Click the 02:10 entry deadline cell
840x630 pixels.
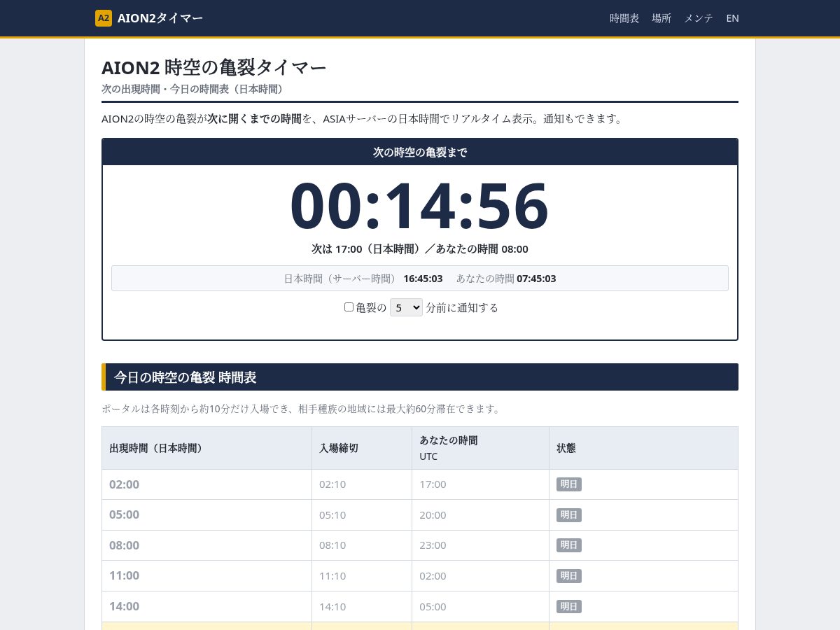362,484
